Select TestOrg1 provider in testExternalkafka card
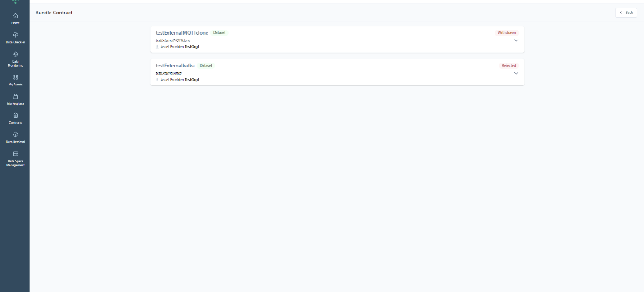Viewport: 644px width, 292px height. click(x=192, y=80)
